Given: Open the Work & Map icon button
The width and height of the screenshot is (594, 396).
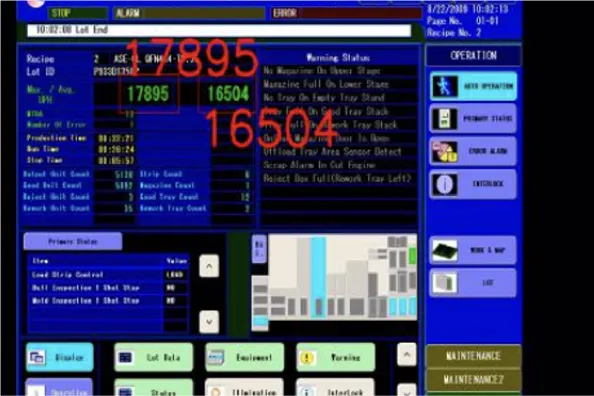Looking at the screenshot, I should [x=473, y=250].
